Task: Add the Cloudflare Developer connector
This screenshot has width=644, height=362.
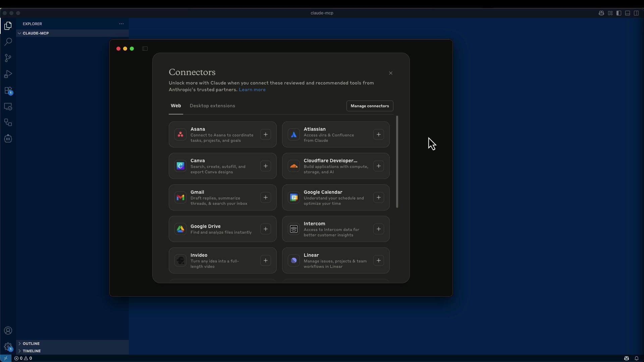Action: click(x=379, y=166)
